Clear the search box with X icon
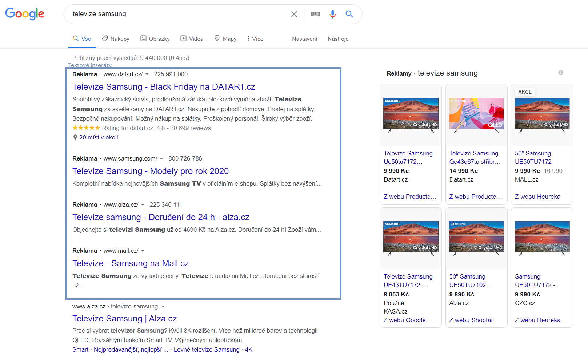Image resolution: width=588 pixels, height=364 pixels. (x=294, y=14)
